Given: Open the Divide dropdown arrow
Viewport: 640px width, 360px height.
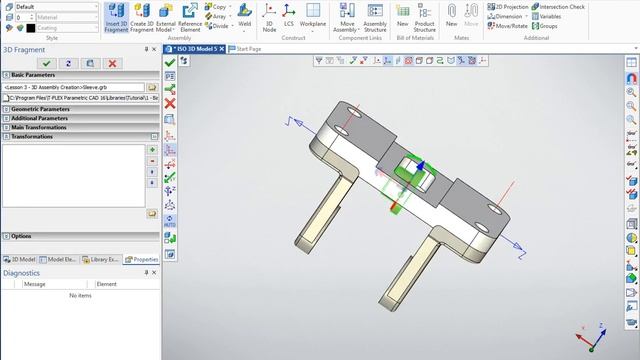Looking at the screenshot, I should 232,26.
